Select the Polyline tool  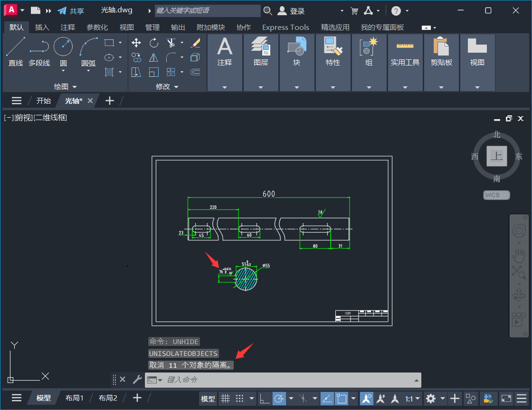click(x=40, y=46)
